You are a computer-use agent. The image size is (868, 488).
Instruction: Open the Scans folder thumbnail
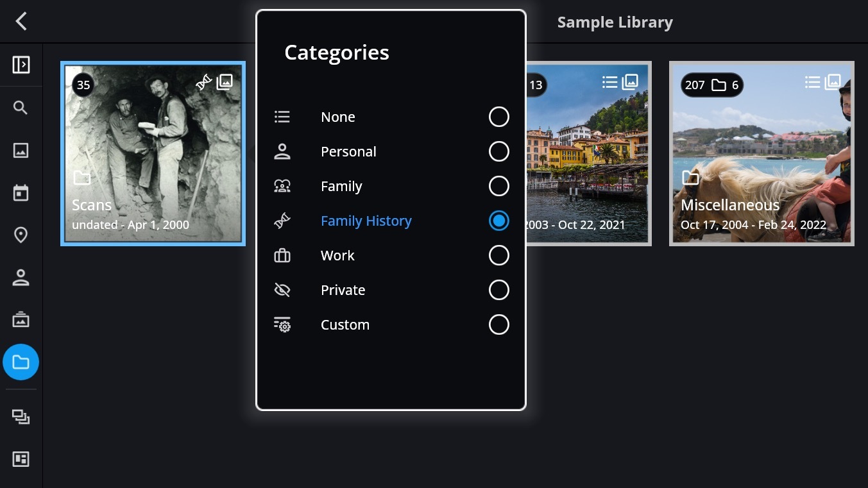(x=153, y=153)
